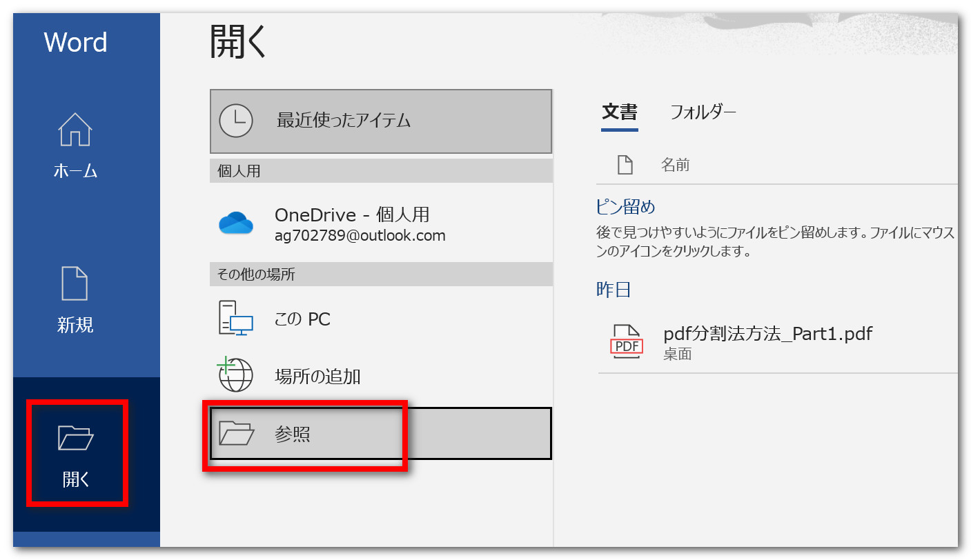Click the Word title in the sidebar
This screenshot has height=560, width=971.
coord(76,43)
